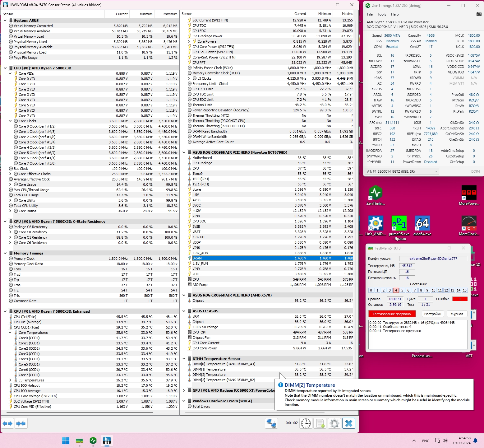Close sensors with the blue X button
Image resolution: width=484 pixels, height=448 pixels.
[349, 423]
